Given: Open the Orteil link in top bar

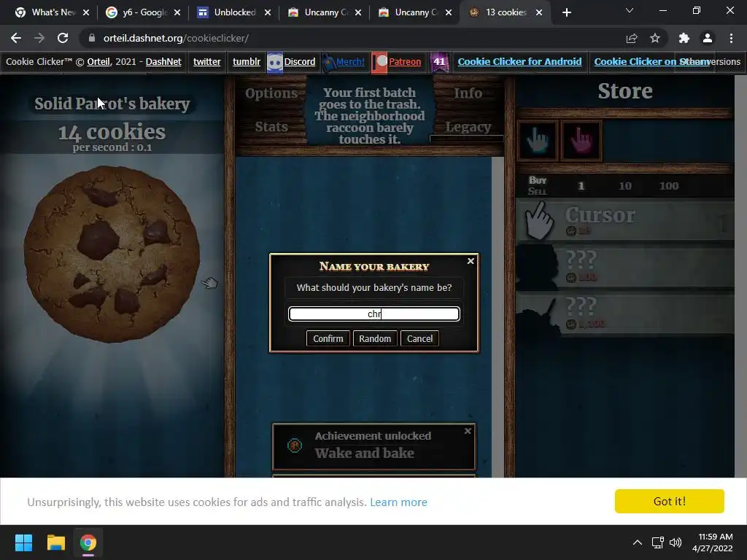Looking at the screenshot, I should pyautogui.click(x=98, y=62).
